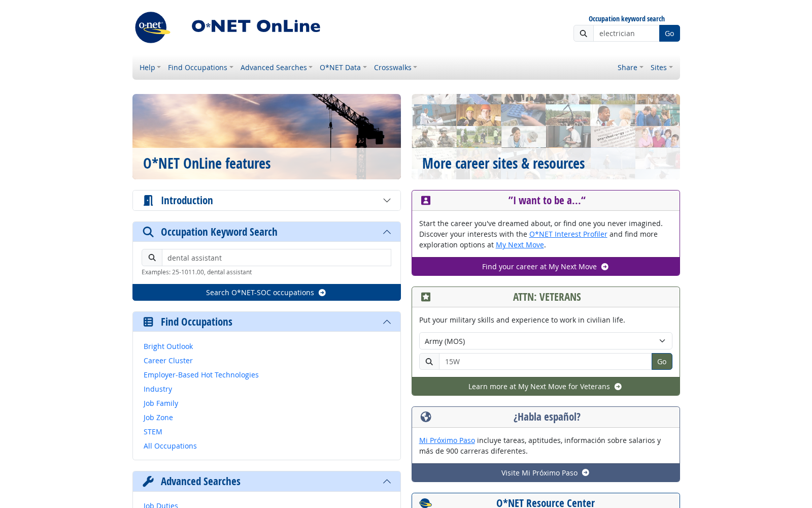Open the Advanced Searches nav menu

pos(277,68)
